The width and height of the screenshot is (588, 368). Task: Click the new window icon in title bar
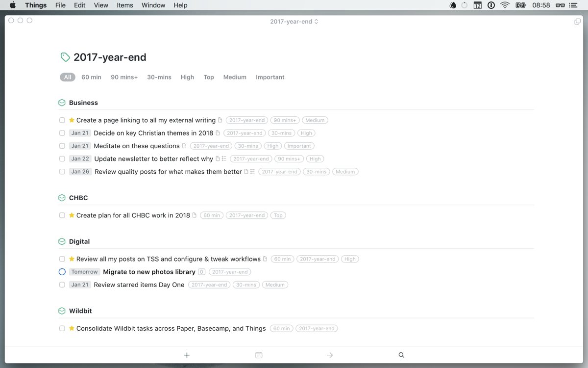577,22
